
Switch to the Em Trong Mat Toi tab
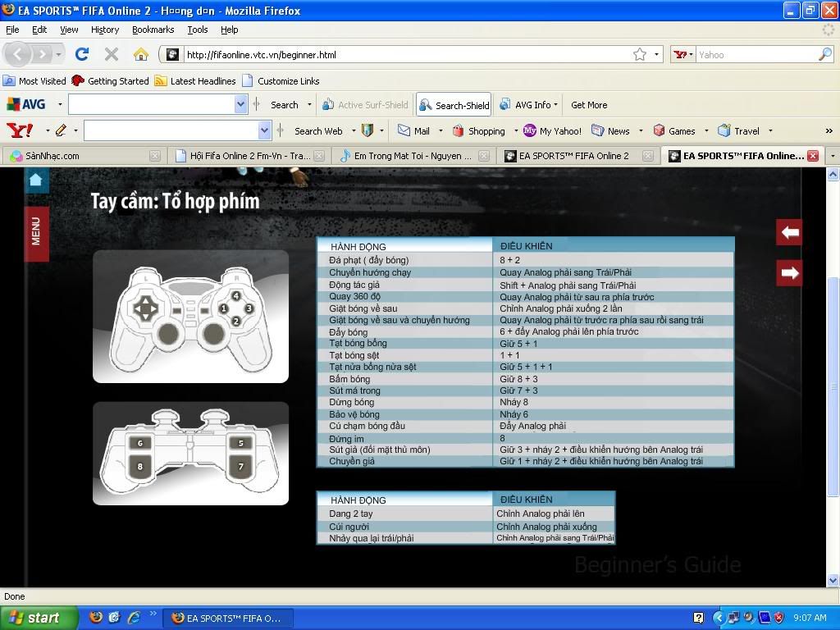413,156
